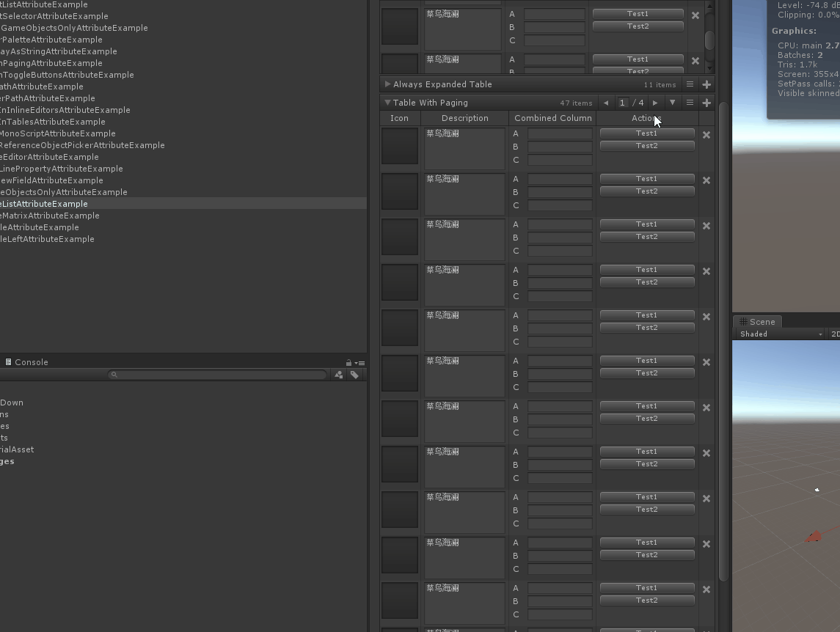
Task: Click the page number field showing 1
Action: point(623,103)
